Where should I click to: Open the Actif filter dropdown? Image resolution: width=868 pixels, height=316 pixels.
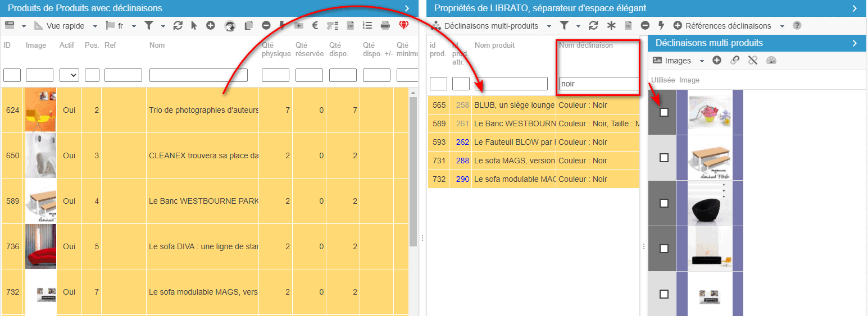[x=69, y=75]
